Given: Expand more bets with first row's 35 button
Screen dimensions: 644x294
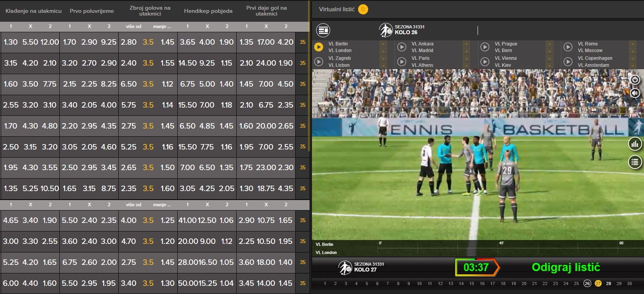Looking at the screenshot, I should click(x=303, y=42).
